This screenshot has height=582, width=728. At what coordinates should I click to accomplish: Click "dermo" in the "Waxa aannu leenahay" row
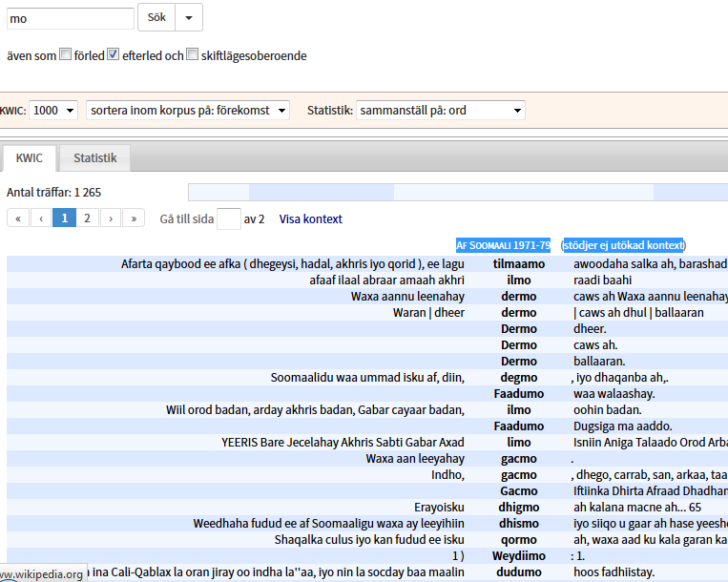[x=519, y=297]
